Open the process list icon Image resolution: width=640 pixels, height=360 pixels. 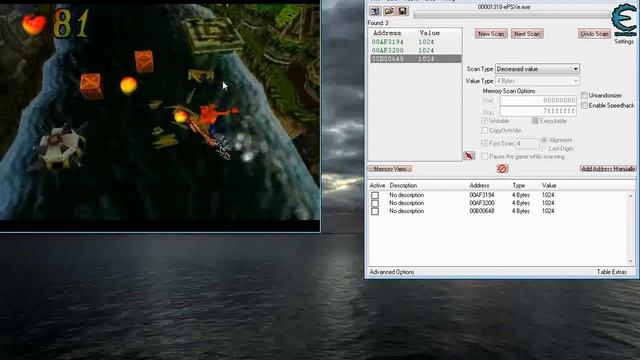pyautogui.click(x=375, y=11)
